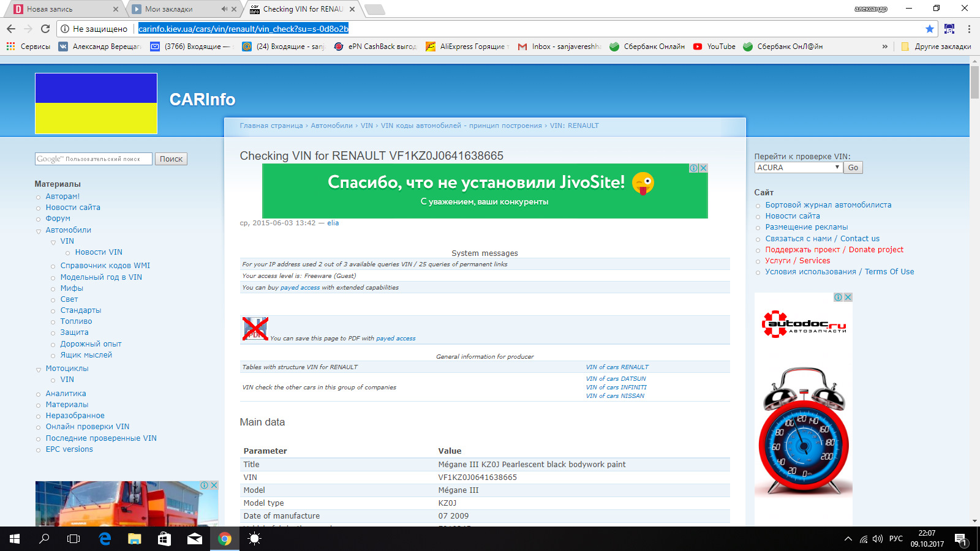Collapse the Автомобили tree item
Viewport: 980px width, 551px height.
coord(39,231)
